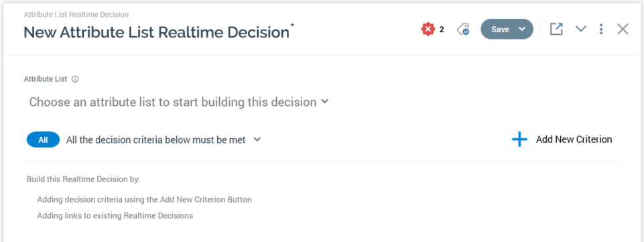
Task: Click the blue plus icon for new criterion
Action: coord(519,139)
